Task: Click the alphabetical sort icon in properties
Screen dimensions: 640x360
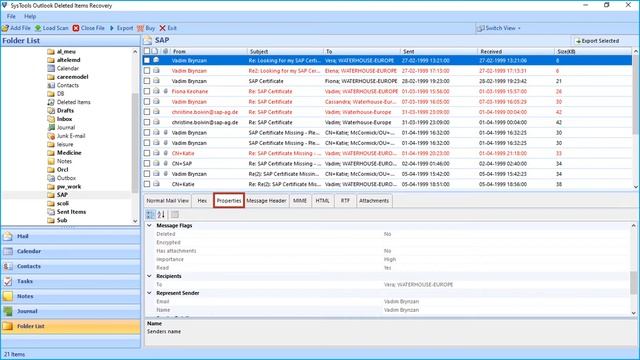Action: [161, 215]
